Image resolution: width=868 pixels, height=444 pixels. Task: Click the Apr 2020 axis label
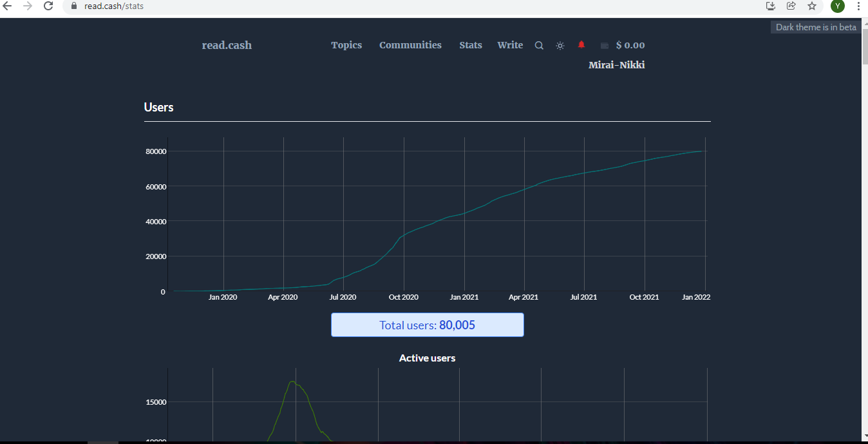(283, 297)
